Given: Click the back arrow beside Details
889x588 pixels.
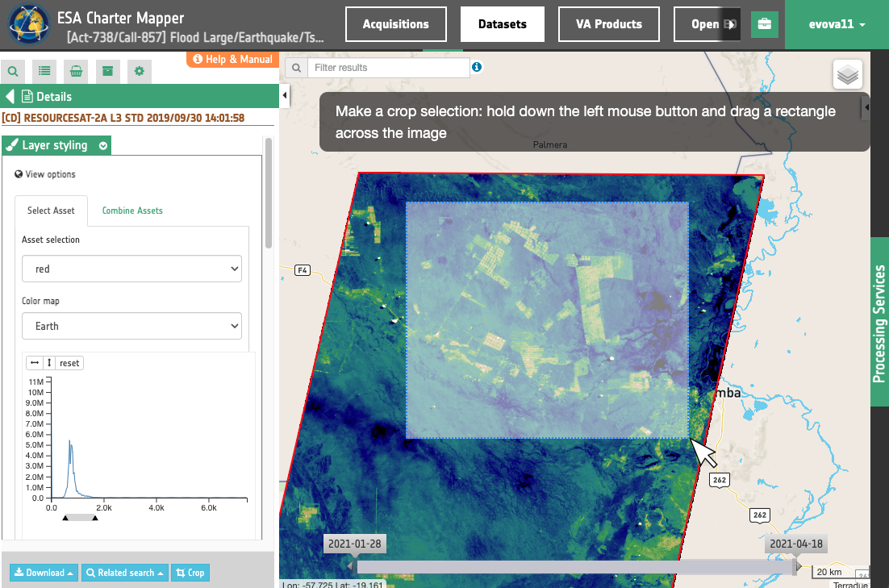Looking at the screenshot, I should [9, 97].
